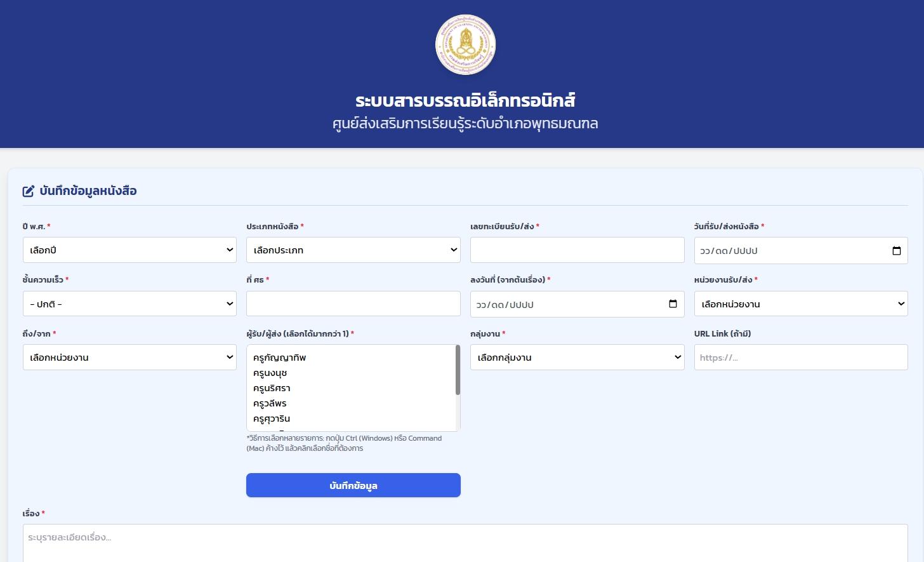This screenshot has width=924, height=562.
Task: Open the ชั้นความเร็ว priority dropdown
Action: pyautogui.click(x=129, y=304)
